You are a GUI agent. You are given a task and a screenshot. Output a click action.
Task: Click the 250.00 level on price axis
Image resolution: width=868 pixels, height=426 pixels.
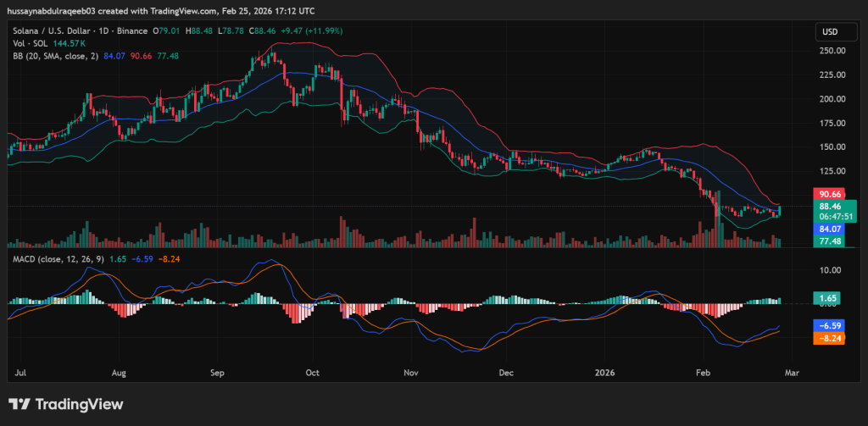833,51
